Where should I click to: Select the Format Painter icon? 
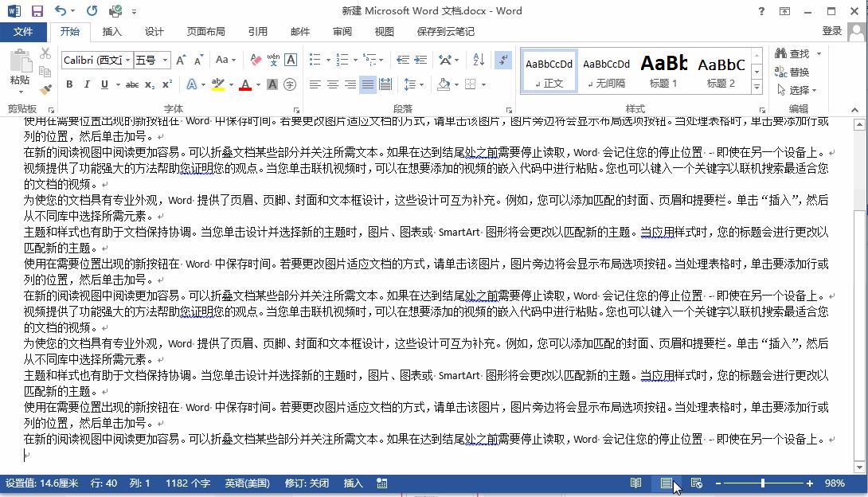coord(45,89)
